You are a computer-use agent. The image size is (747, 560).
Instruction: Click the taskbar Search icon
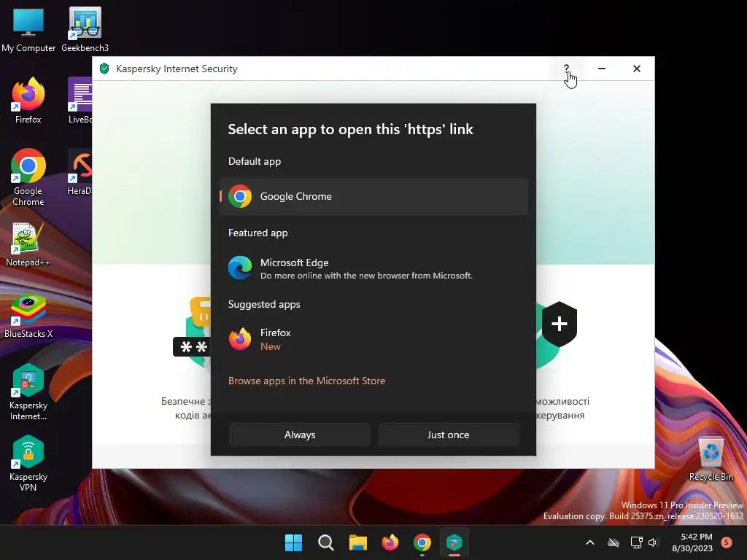pyautogui.click(x=326, y=542)
